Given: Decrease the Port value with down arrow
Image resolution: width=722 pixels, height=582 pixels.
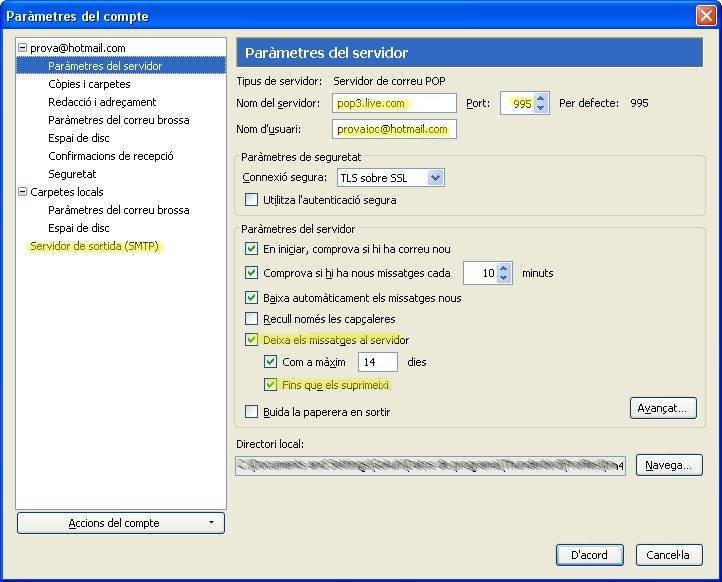Looking at the screenshot, I should coord(541,108).
